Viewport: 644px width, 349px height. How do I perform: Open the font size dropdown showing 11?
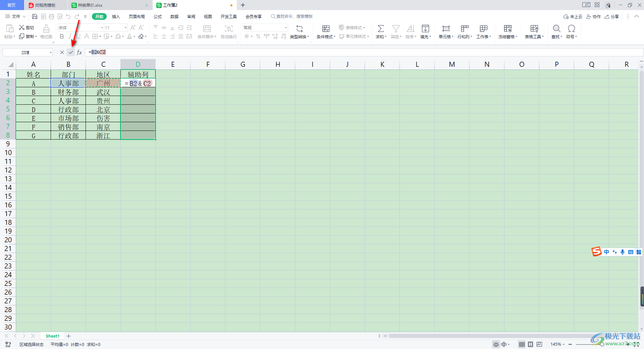tap(125, 28)
